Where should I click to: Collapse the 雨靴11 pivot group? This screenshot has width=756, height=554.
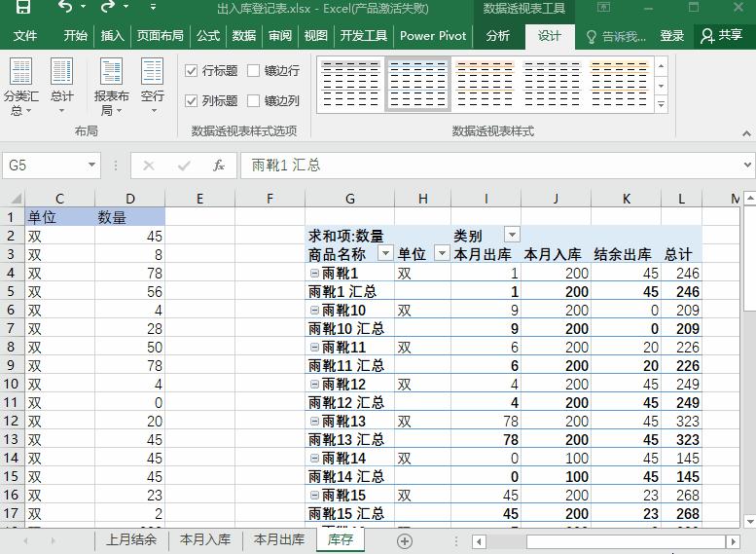point(314,347)
